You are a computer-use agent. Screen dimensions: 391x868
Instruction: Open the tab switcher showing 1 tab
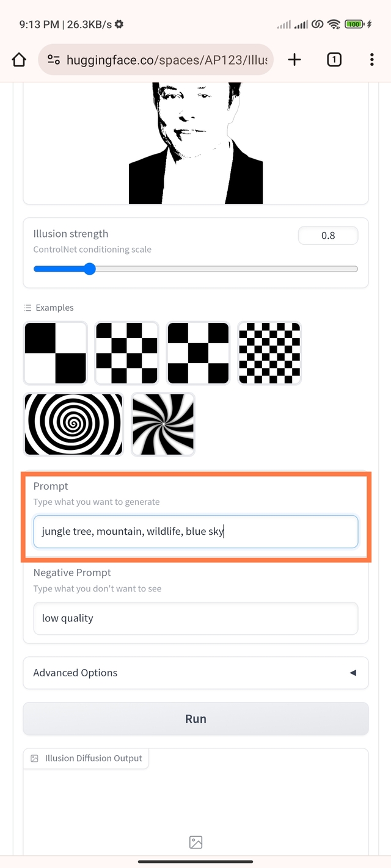(x=334, y=59)
